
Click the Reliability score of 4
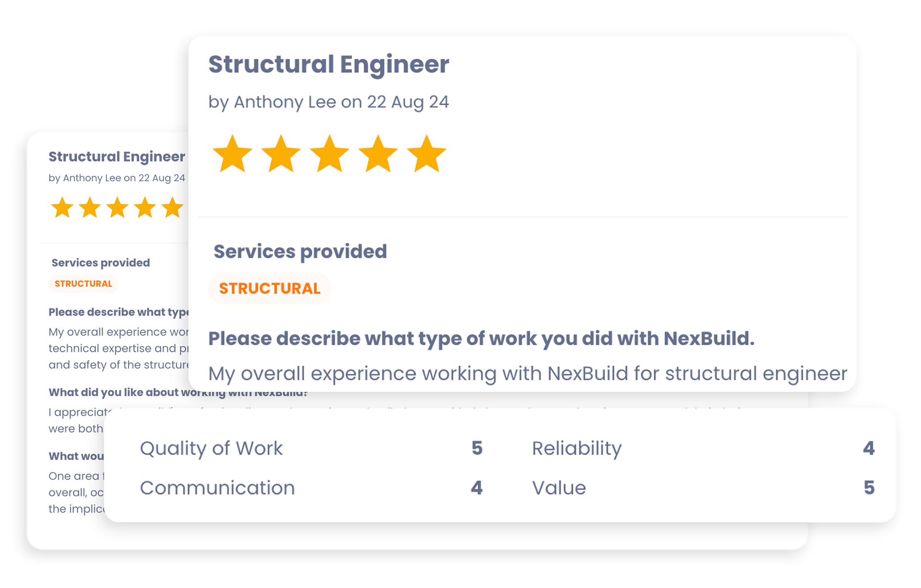click(x=869, y=448)
